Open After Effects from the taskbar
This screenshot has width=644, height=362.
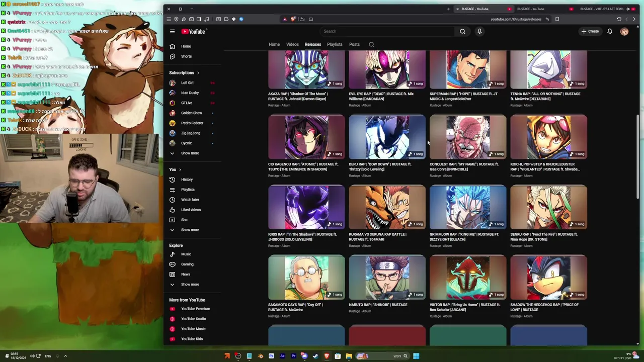pyautogui.click(x=282, y=356)
